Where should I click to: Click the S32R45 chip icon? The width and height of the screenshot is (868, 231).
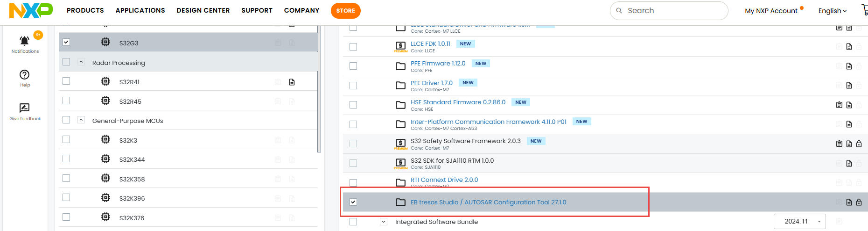pyautogui.click(x=106, y=101)
